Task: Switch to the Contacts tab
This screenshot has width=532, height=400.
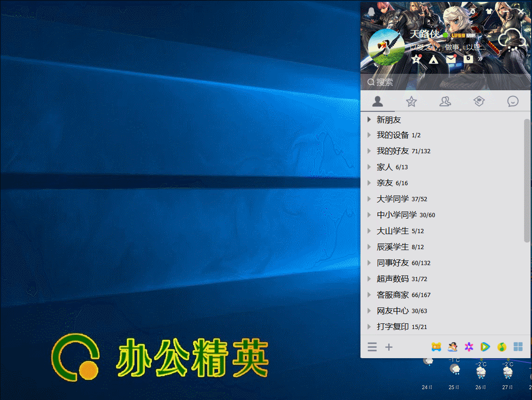Action: point(377,101)
